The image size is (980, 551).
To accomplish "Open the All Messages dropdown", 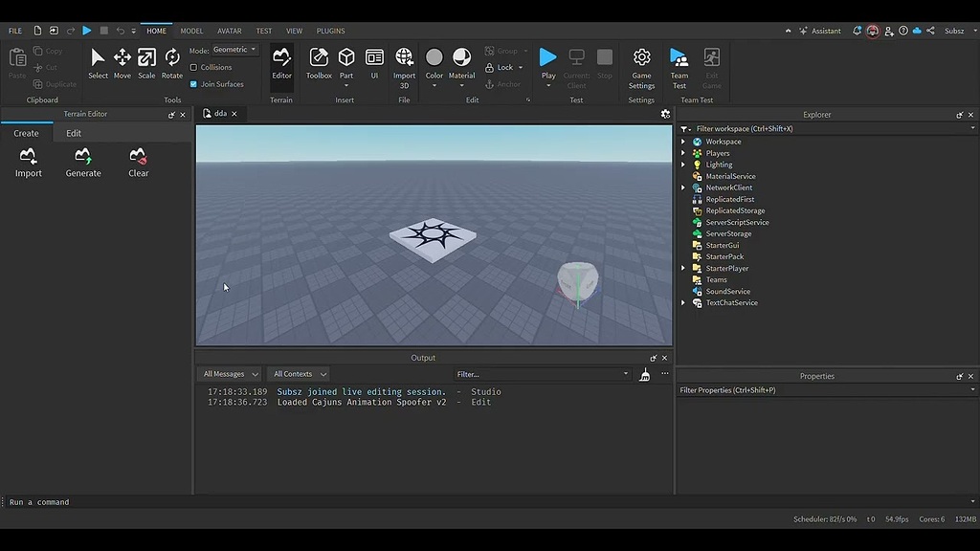I will pyautogui.click(x=230, y=374).
